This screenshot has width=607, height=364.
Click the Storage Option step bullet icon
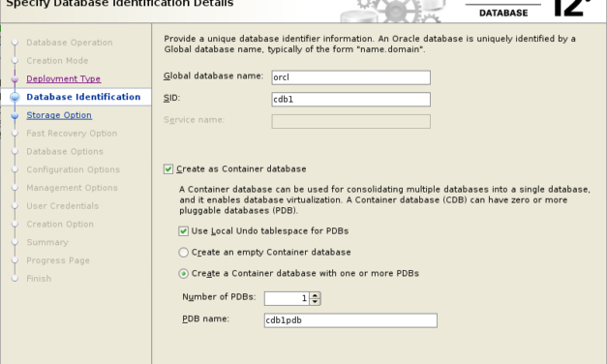[x=15, y=115]
